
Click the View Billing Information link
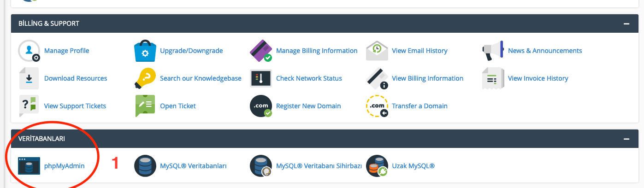(427, 78)
